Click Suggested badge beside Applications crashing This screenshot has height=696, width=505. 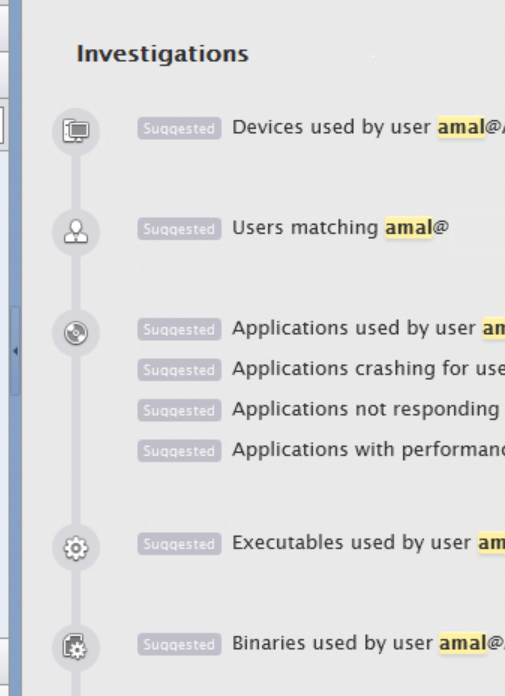pos(179,370)
